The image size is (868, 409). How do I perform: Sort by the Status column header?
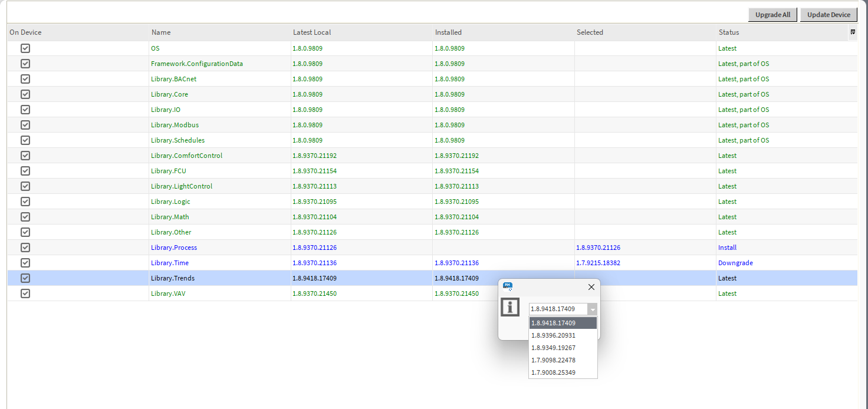(x=728, y=32)
